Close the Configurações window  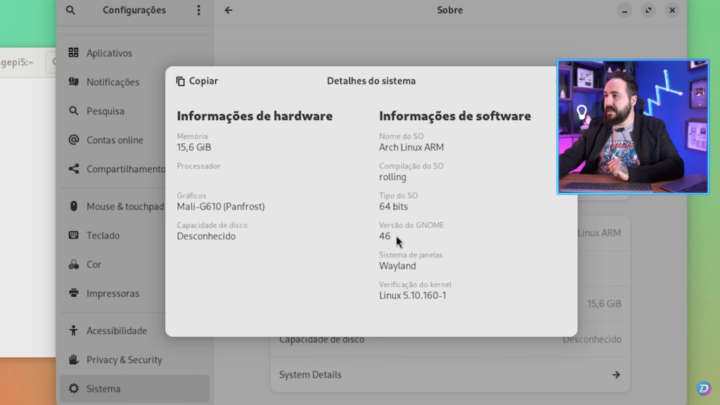(672, 10)
